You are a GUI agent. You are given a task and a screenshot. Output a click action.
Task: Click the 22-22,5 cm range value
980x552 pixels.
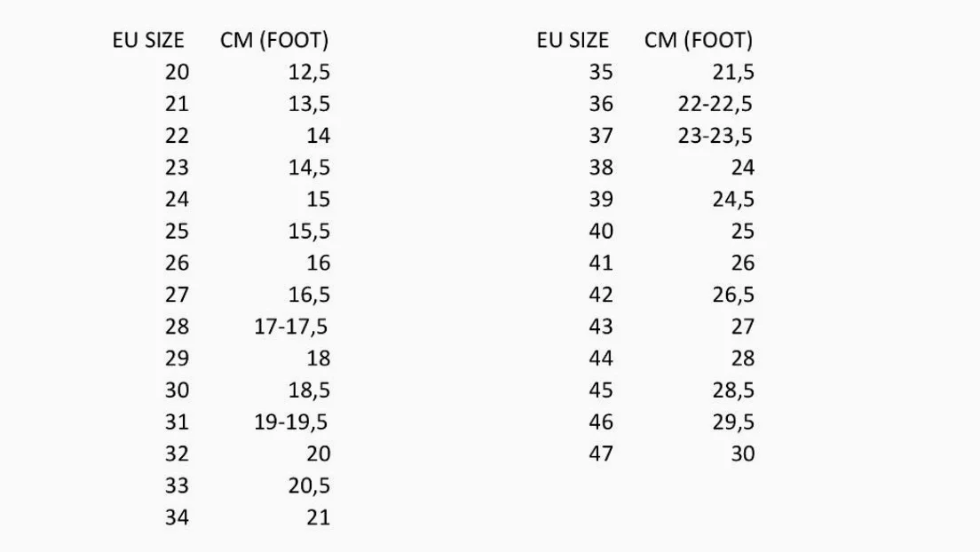(715, 105)
